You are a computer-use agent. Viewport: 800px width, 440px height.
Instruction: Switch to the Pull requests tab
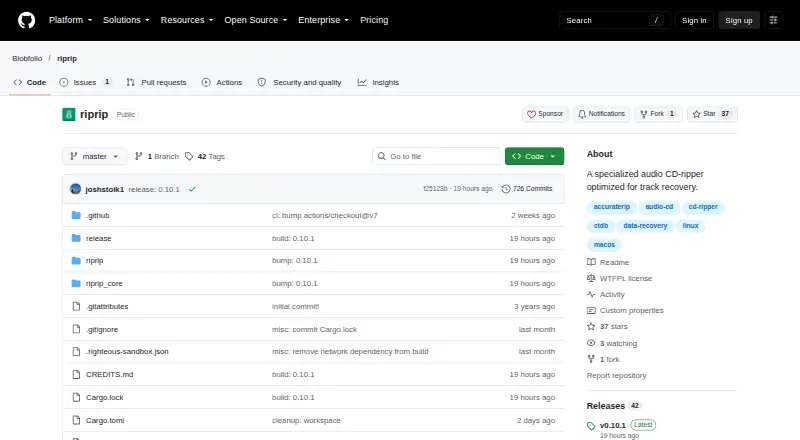pos(157,82)
